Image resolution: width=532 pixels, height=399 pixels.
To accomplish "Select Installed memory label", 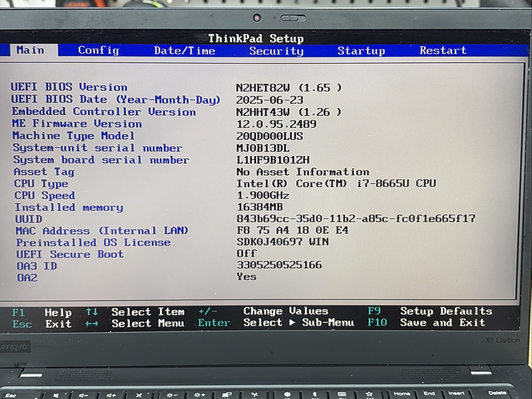I will pyautogui.click(x=69, y=207).
